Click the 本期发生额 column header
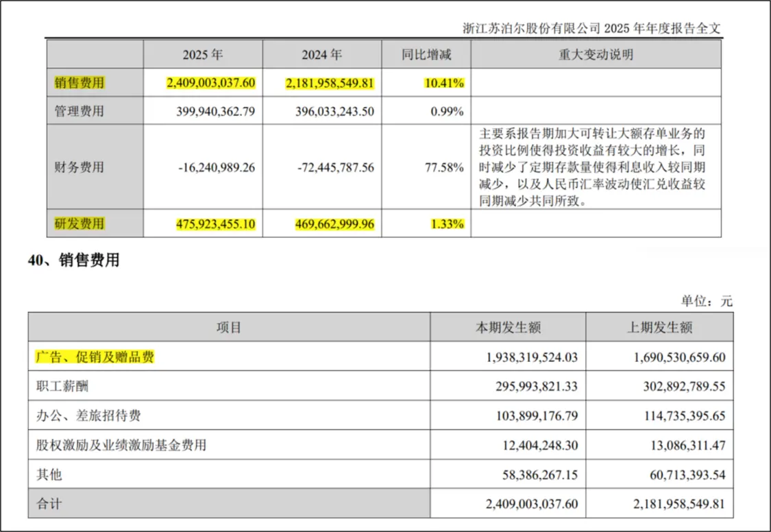 coord(508,328)
